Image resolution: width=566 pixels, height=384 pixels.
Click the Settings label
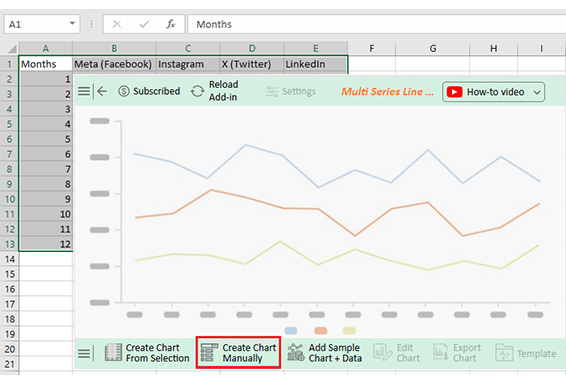pyautogui.click(x=299, y=91)
